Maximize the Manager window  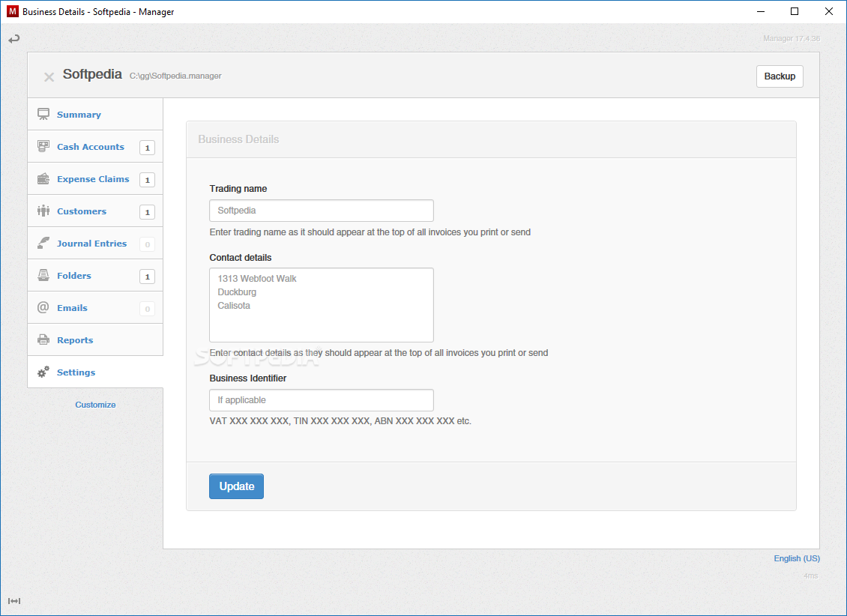click(795, 11)
